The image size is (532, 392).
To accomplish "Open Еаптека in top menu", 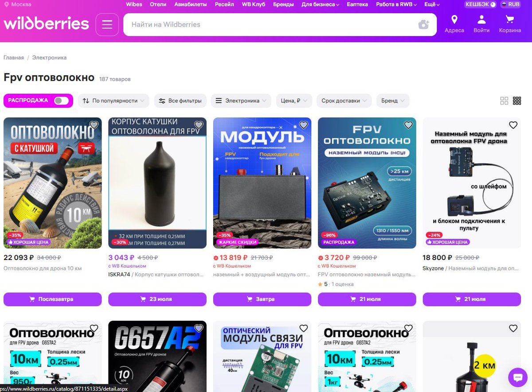I will tap(357, 4).
